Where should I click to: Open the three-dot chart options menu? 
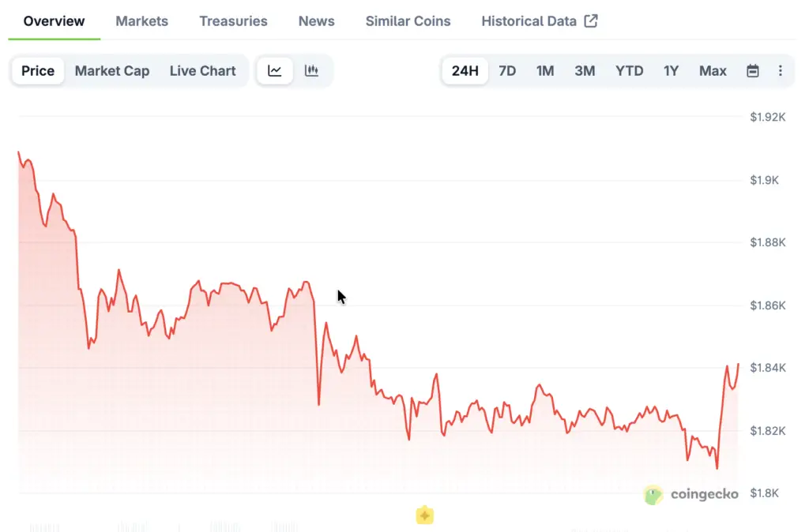pyautogui.click(x=781, y=71)
